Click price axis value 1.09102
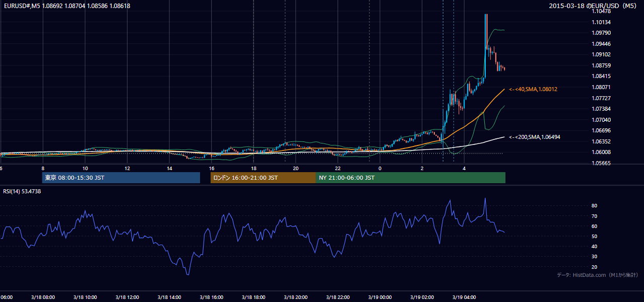644x302 pixels. (x=602, y=54)
